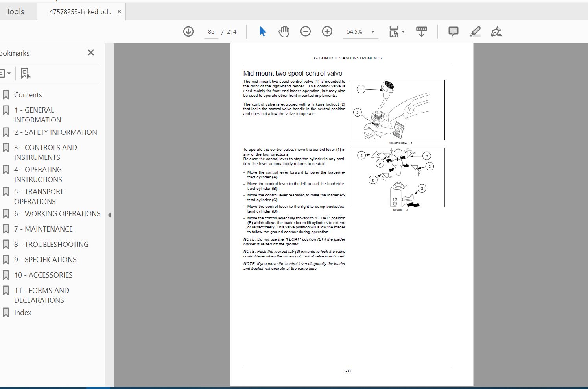This screenshot has height=389, width=588.
Task: Click bookmark icon beside 5 - TRANSPORT OPERATIONS
Action: tap(6, 192)
